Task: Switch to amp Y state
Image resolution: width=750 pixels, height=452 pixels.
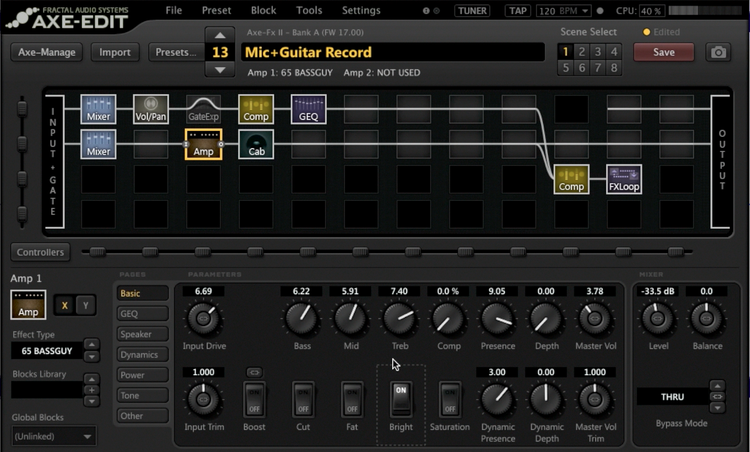Action: pyautogui.click(x=86, y=305)
